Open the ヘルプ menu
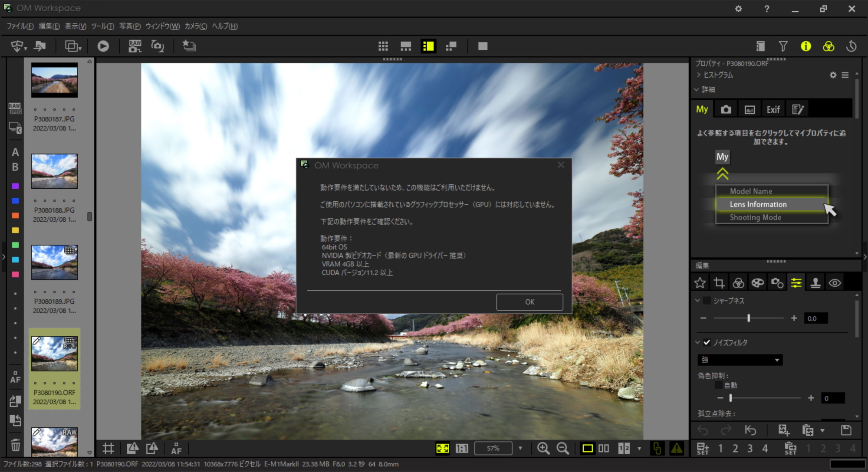Screen dimensions: 868x472 point(225,26)
